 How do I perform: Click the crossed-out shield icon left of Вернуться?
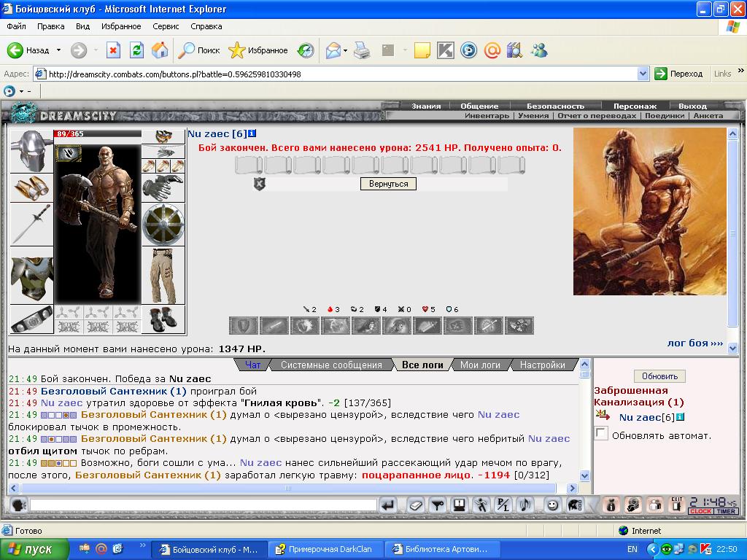[x=259, y=184]
